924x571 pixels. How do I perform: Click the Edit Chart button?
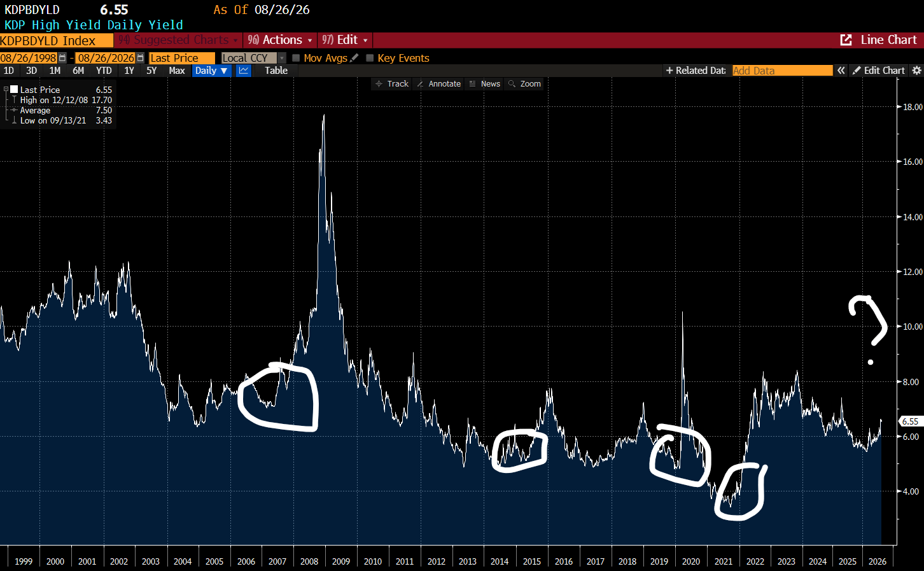coord(879,71)
